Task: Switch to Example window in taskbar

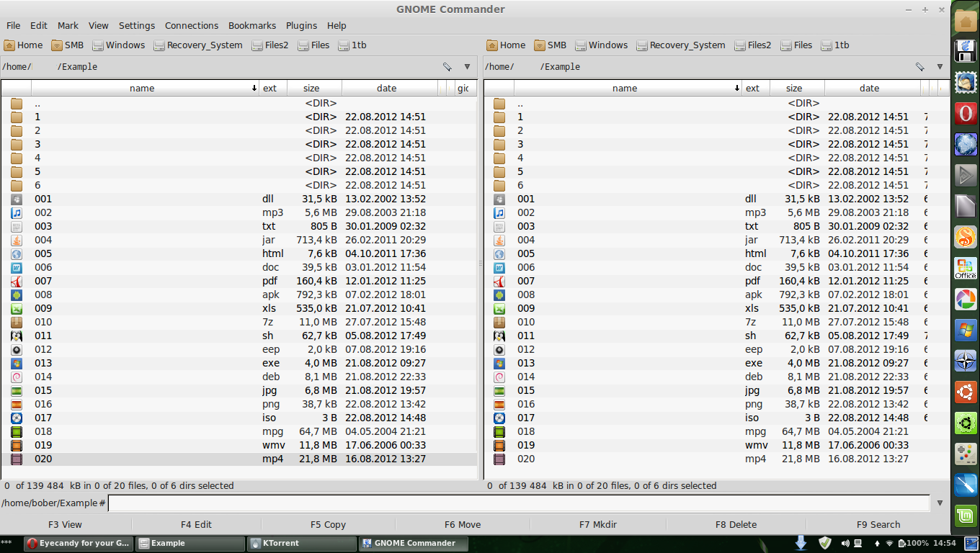Action: click(x=190, y=543)
